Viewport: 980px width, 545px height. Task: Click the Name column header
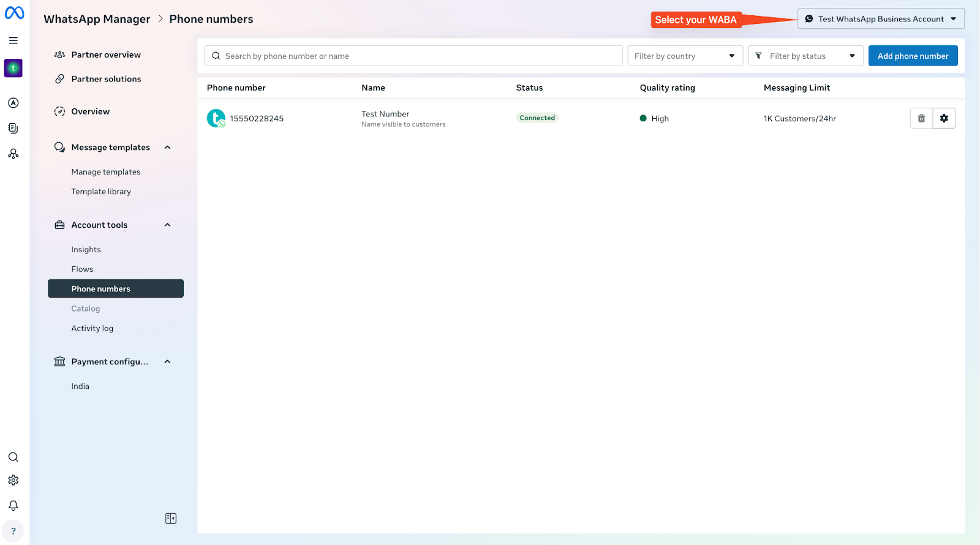point(373,88)
